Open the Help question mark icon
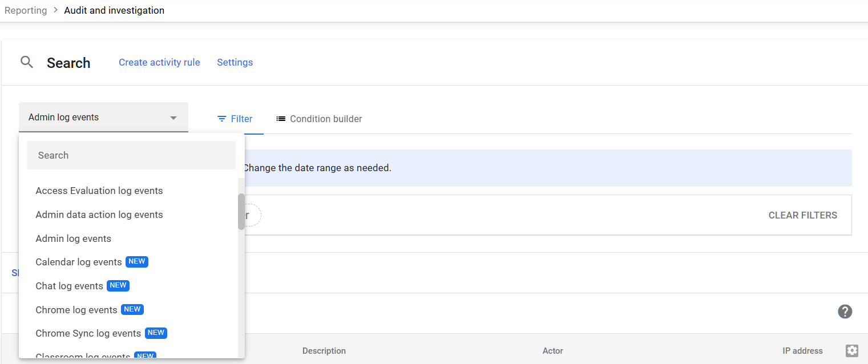This screenshot has height=364, width=868. 845,312
